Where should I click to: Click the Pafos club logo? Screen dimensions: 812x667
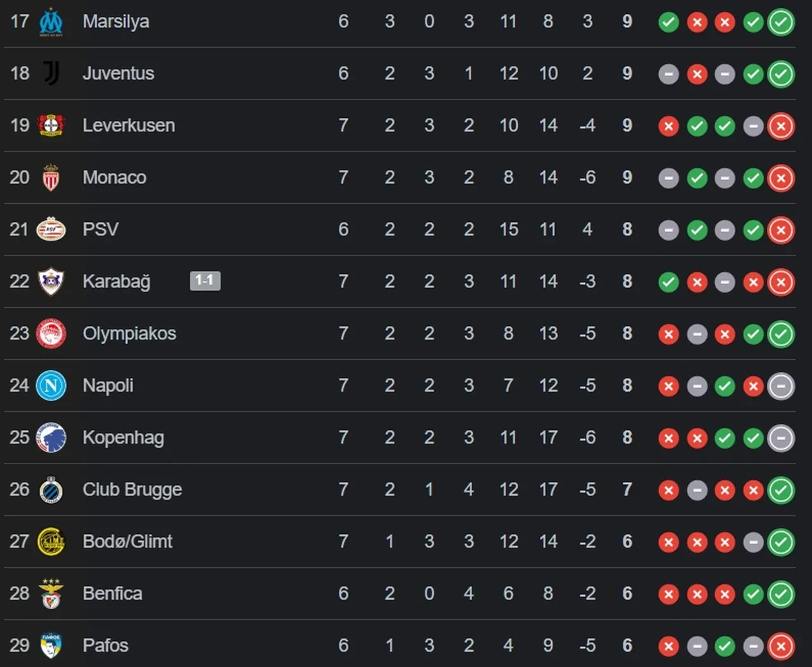[51, 645]
